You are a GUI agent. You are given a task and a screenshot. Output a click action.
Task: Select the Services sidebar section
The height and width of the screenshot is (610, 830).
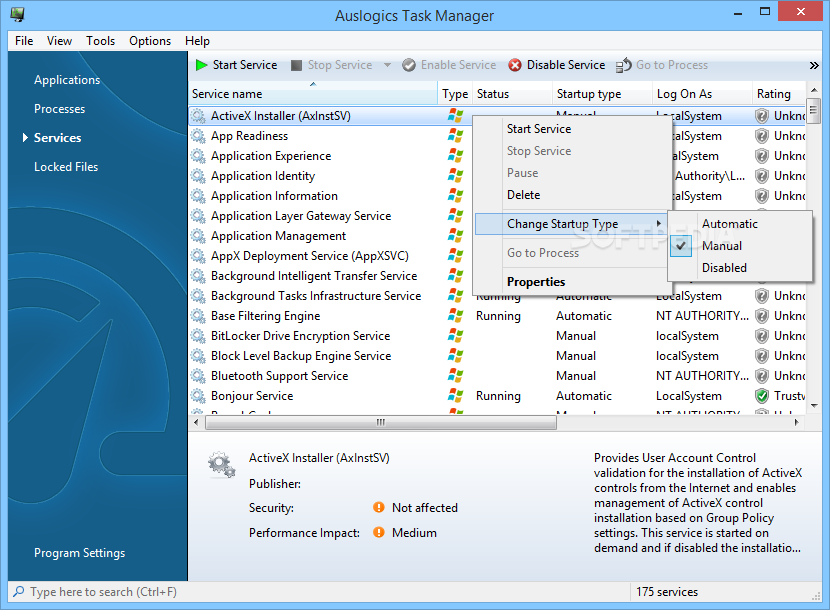click(58, 138)
